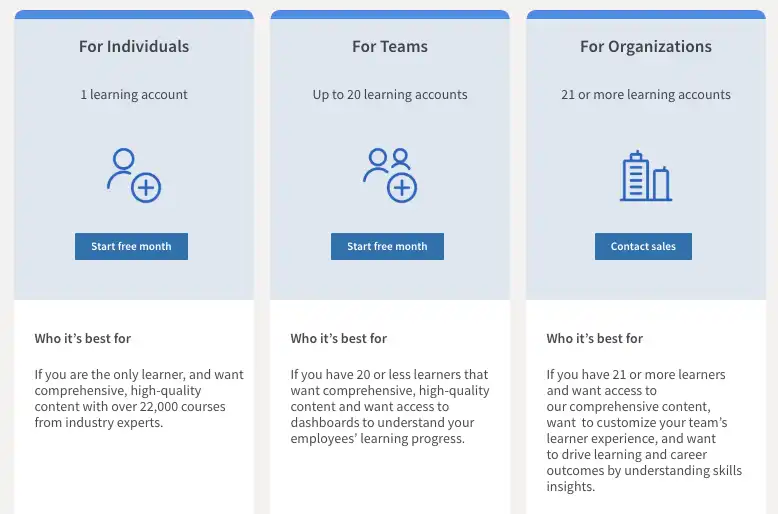Click the Contact sales button
Viewport: 778px width, 514px height.
tap(643, 246)
